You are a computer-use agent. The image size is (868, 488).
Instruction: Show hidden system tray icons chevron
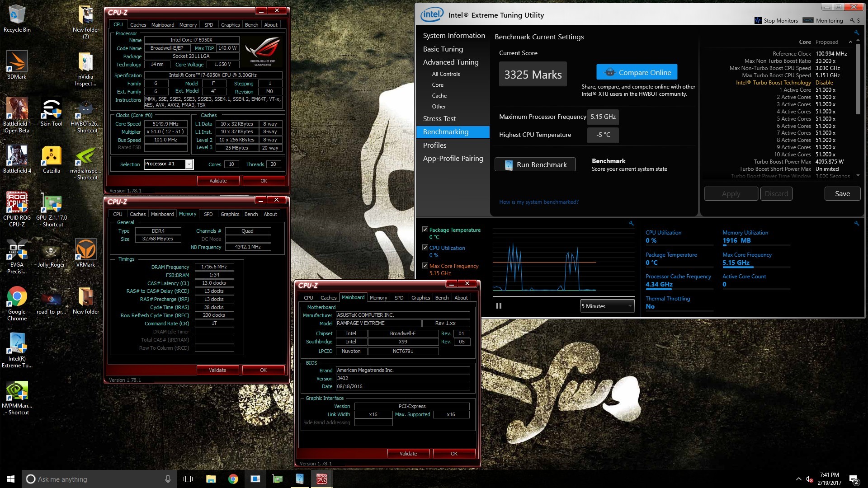[798, 479]
